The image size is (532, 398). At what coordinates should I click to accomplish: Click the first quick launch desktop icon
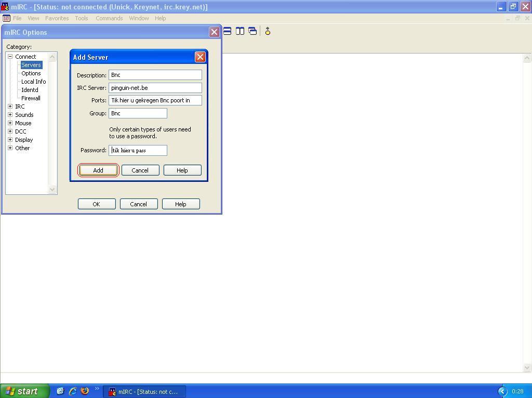(x=60, y=391)
